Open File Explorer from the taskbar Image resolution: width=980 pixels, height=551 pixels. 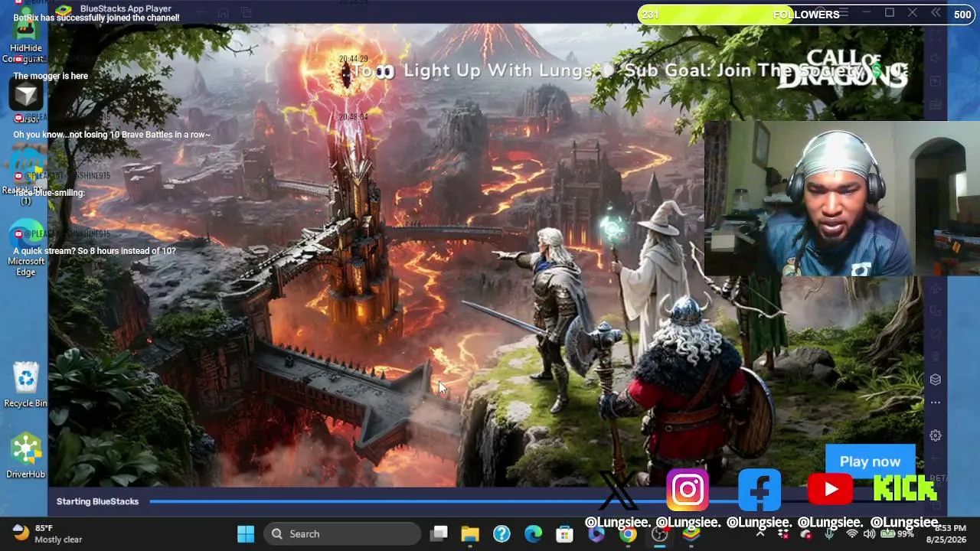pos(470,534)
